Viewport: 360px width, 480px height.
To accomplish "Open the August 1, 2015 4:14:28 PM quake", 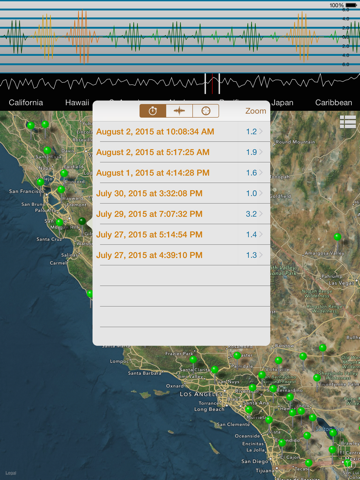I will (x=182, y=173).
